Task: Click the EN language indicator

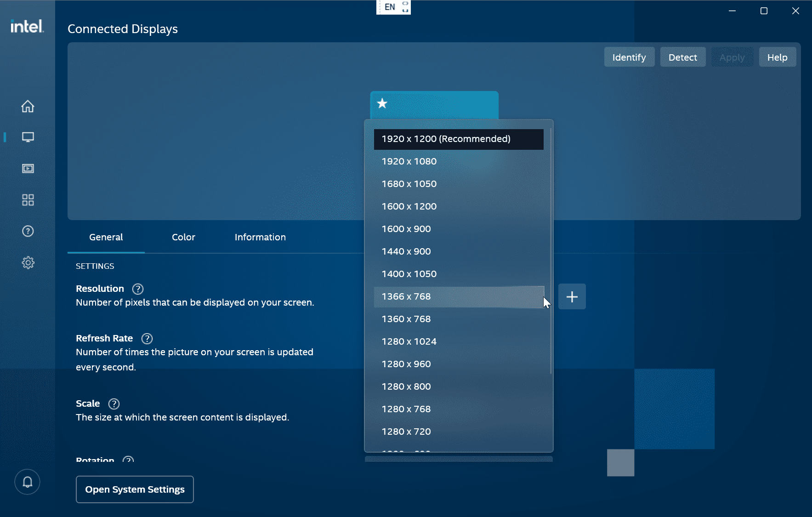Action: [390, 6]
